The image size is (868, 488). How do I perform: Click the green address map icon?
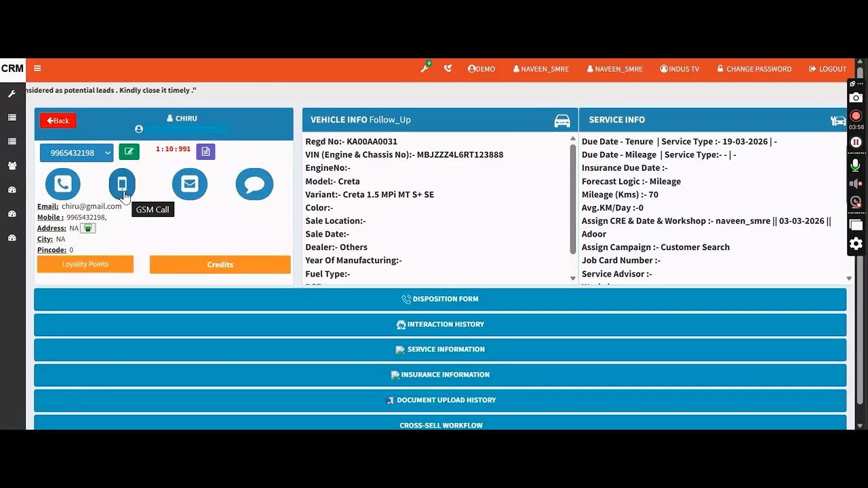(x=87, y=228)
